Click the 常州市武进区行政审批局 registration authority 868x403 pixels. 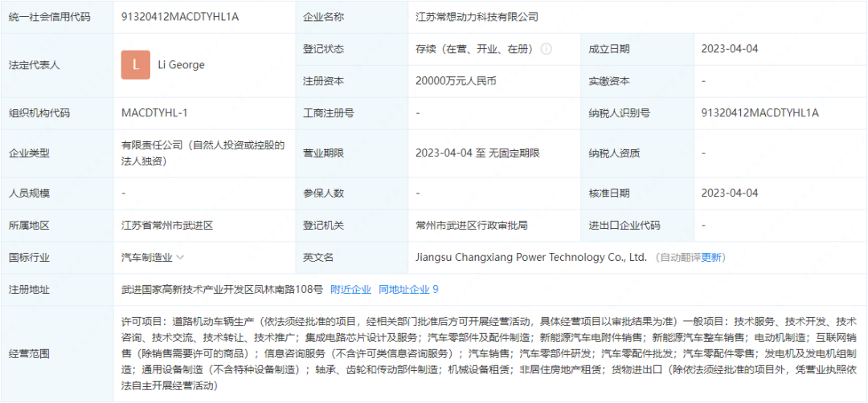(x=472, y=226)
